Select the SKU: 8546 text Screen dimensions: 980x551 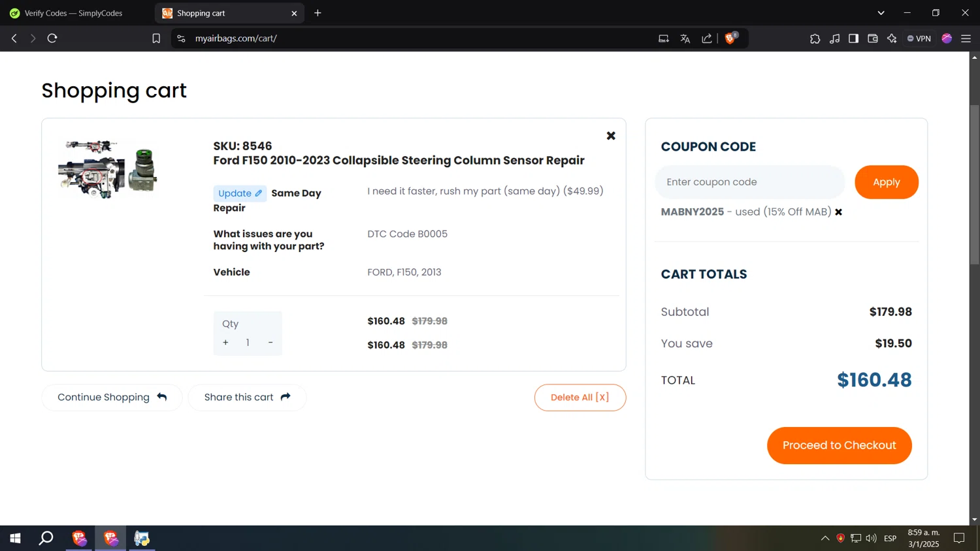click(x=242, y=146)
